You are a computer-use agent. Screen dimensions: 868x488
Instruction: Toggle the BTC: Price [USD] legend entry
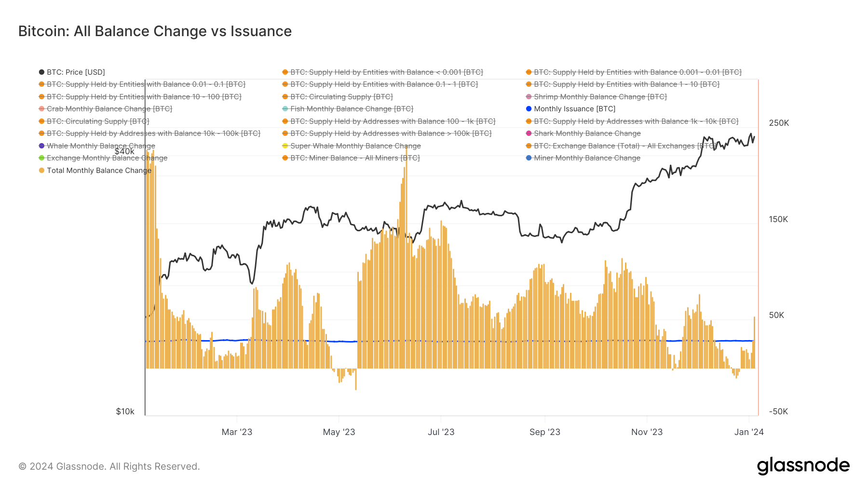click(x=75, y=72)
